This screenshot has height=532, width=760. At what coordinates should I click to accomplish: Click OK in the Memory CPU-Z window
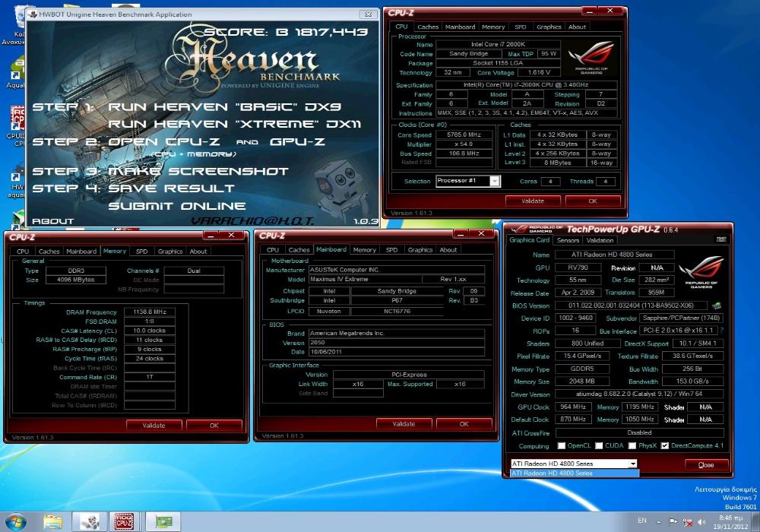point(214,426)
